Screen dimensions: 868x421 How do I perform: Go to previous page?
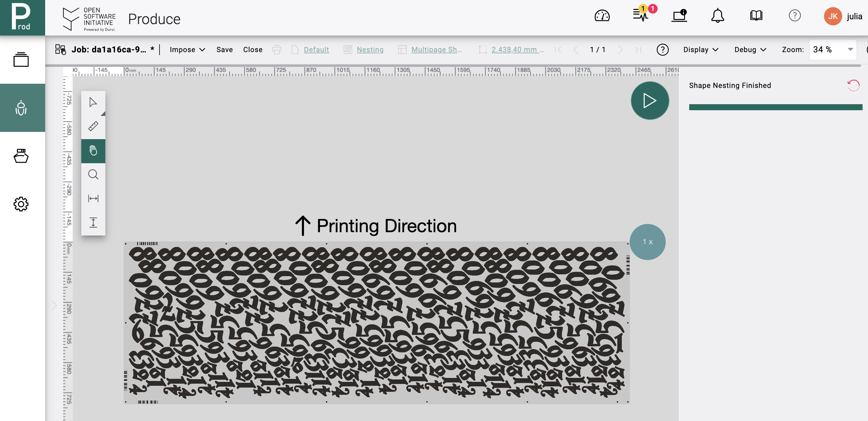[x=575, y=50]
